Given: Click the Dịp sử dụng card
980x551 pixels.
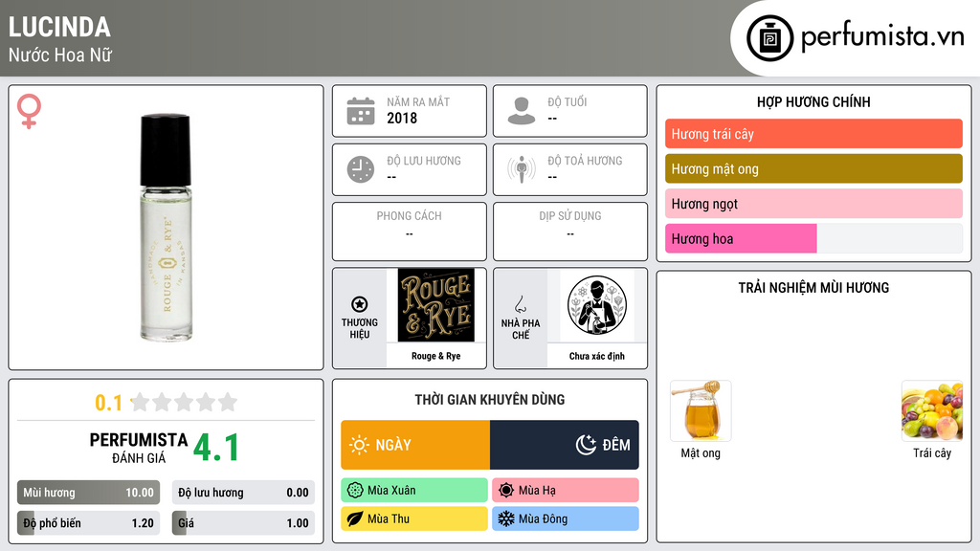Looking at the screenshot, I should pos(570,231).
